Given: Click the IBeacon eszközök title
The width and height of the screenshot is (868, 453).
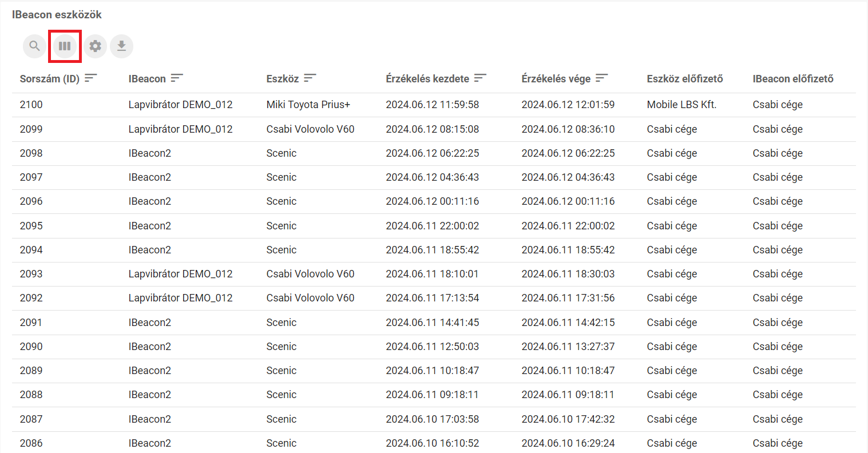Looking at the screenshot, I should 57,15.
